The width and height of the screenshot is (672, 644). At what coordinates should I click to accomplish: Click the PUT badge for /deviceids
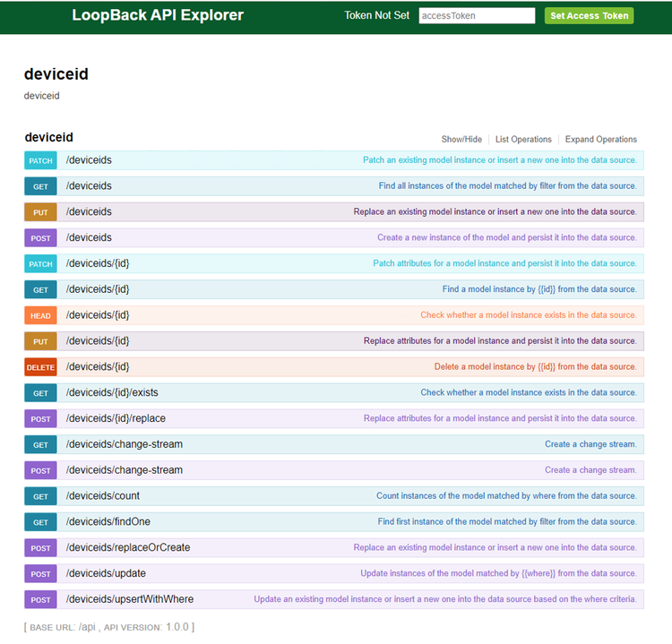pos(40,212)
